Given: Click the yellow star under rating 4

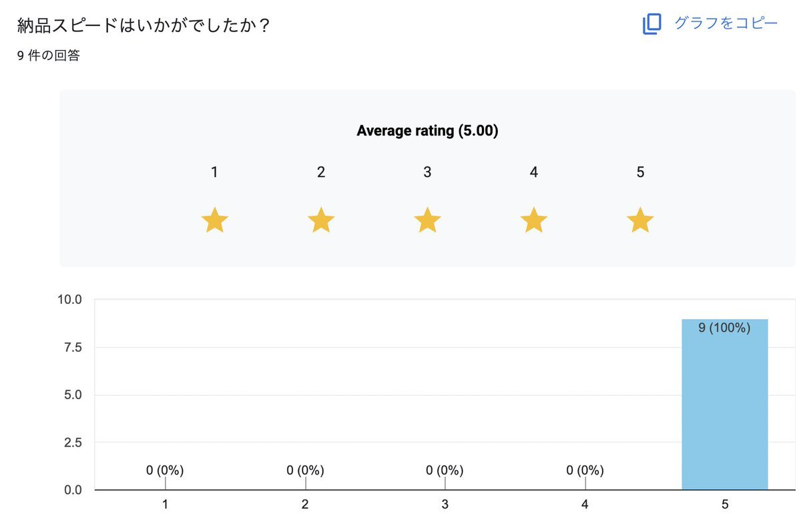Looking at the screenshot, I should coord(533,220).
